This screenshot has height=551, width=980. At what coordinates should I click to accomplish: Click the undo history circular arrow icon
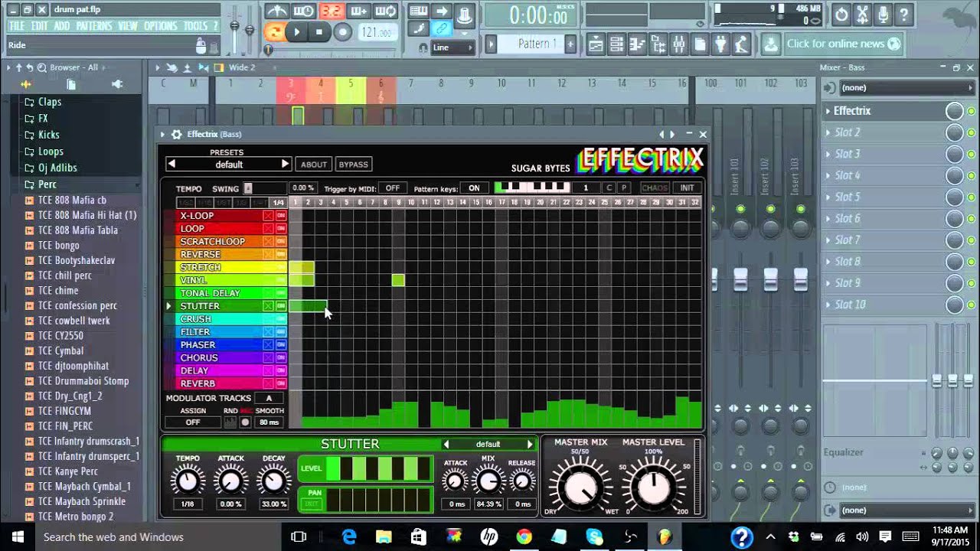coord(841,14)
